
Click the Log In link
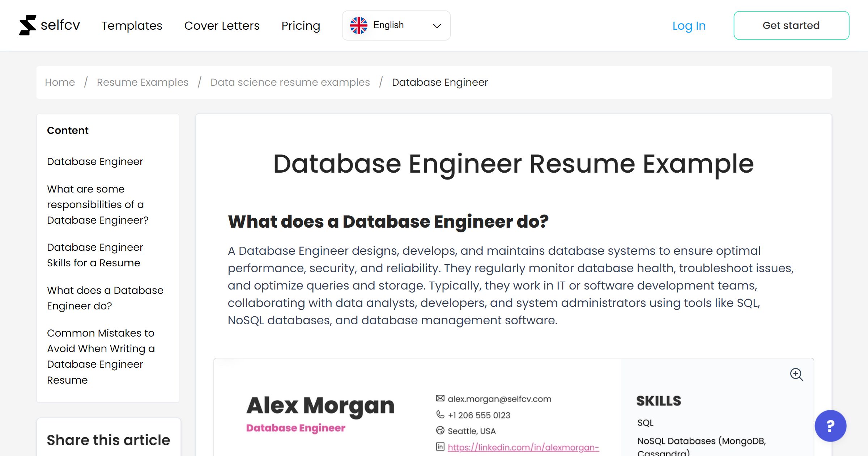689,25
